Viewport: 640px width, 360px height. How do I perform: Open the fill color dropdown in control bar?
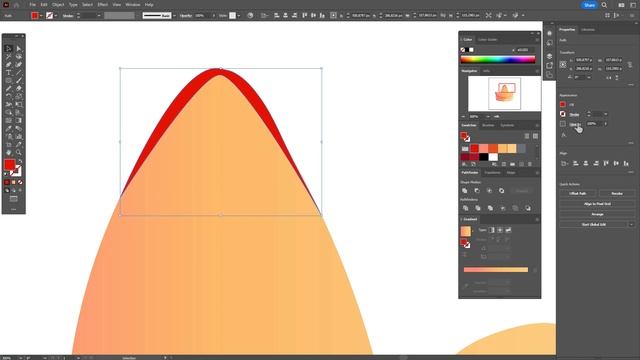[41, 16]
